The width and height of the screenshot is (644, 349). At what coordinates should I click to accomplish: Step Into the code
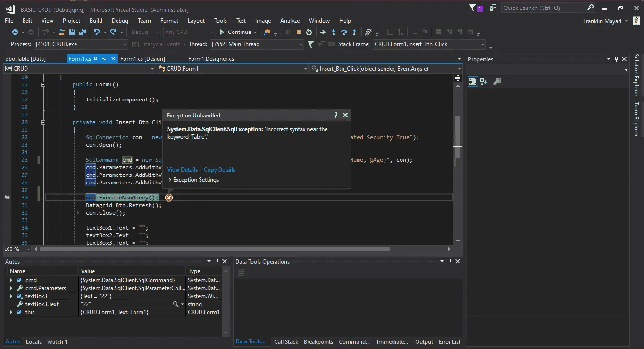(x=334, y=32)
